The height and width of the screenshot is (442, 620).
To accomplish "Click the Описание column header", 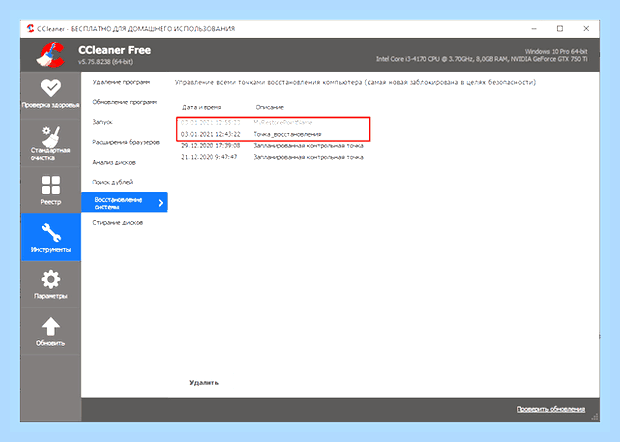I will (x=269, y=107).
